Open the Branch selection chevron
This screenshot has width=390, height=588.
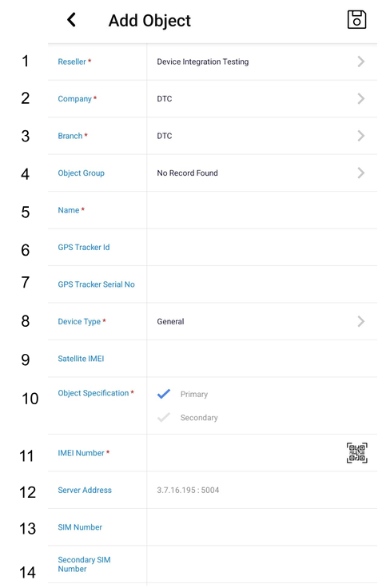pyautogui.click(x=360, y=136)
